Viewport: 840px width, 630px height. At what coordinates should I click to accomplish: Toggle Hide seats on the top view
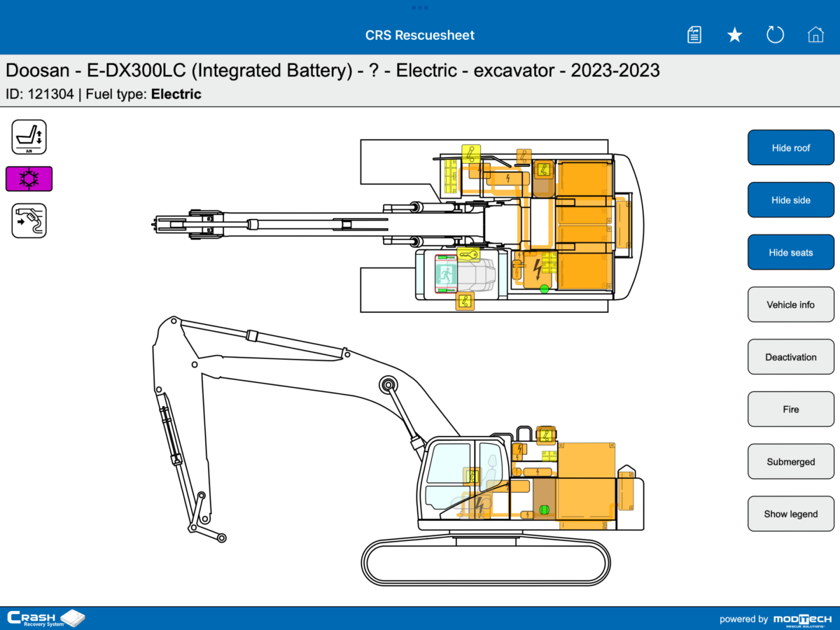click(x=790, y=252)
